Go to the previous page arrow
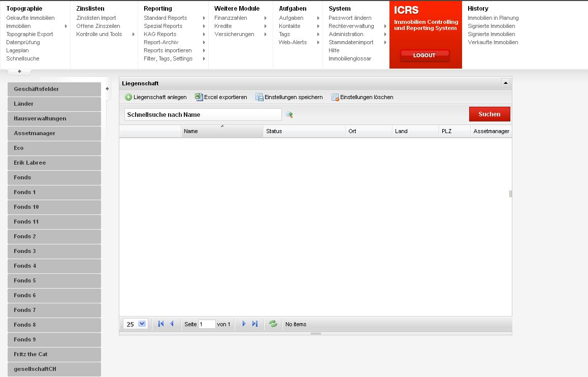The width and height of the screenshot is (588, 377). coord(172,324)
